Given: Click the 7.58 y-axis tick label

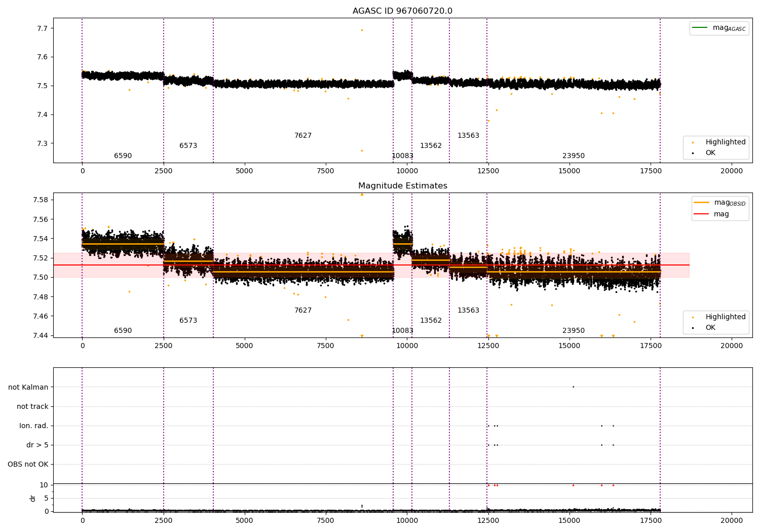Looking at the screenshot, I should tap(40, 200).
